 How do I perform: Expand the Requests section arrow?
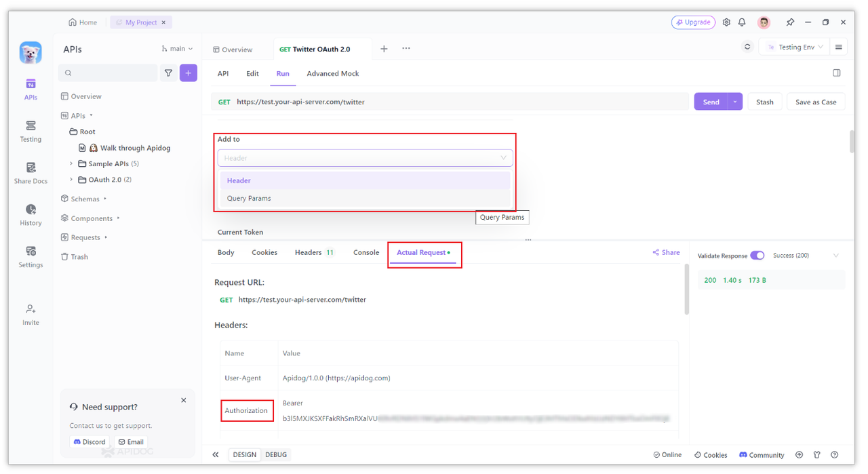(106, 237)
